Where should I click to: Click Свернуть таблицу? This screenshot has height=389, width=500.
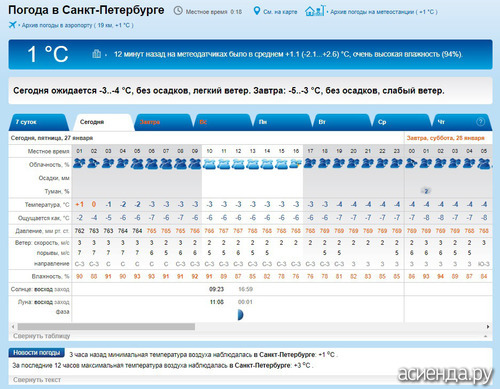tap(41, 336)
